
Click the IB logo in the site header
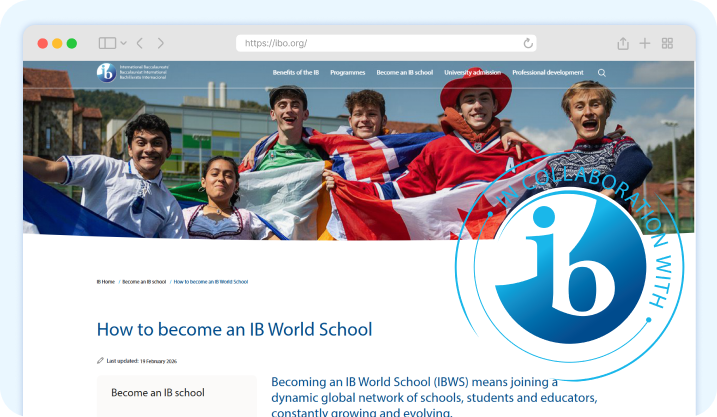click(x=133, y=72)
